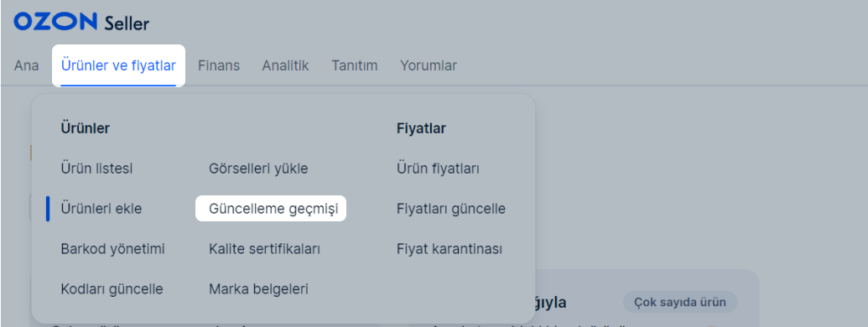Click the Fiyatlar section heading

421,128
